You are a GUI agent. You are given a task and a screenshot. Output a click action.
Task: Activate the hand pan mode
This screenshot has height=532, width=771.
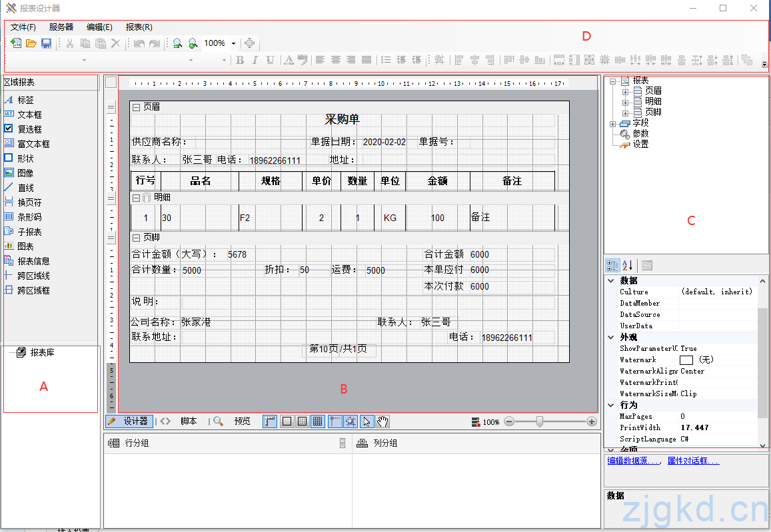click(x=383, y=421)
